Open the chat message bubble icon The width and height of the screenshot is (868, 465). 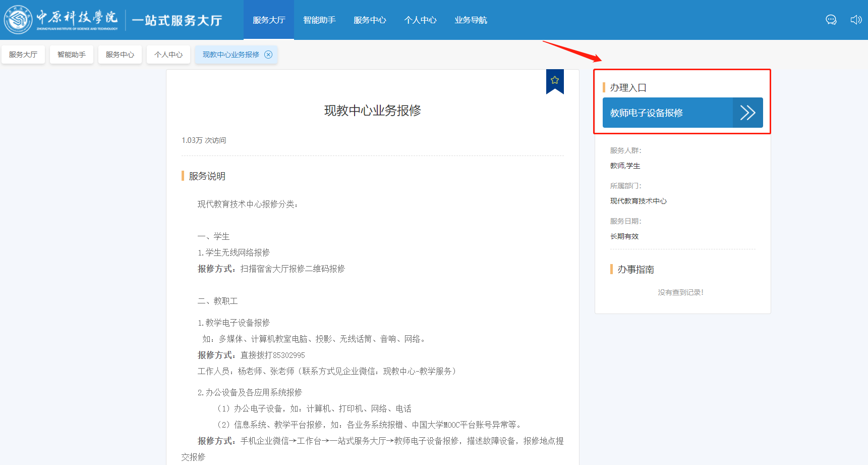pos(831,20)
